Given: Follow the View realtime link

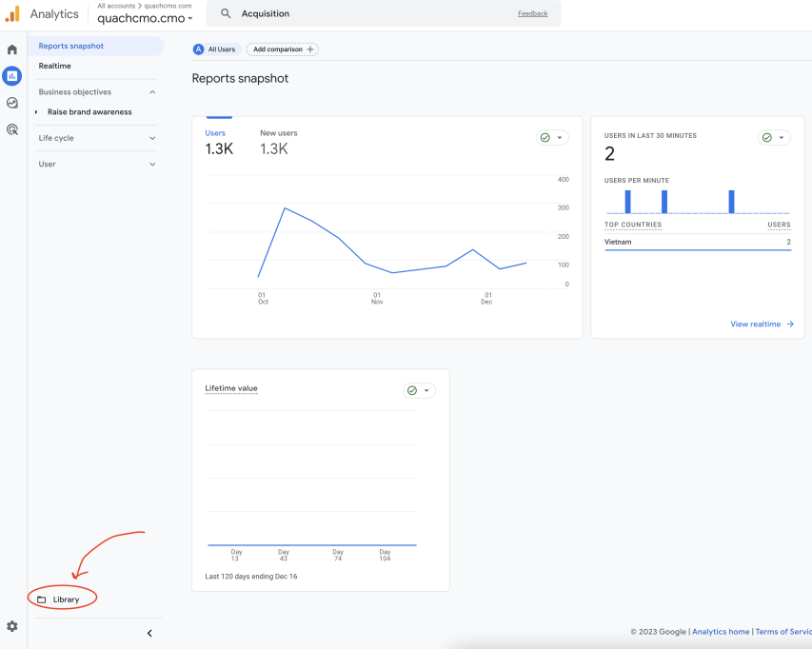Looking at the screenshot, I should pyautogui.click(x=762, y=324).
